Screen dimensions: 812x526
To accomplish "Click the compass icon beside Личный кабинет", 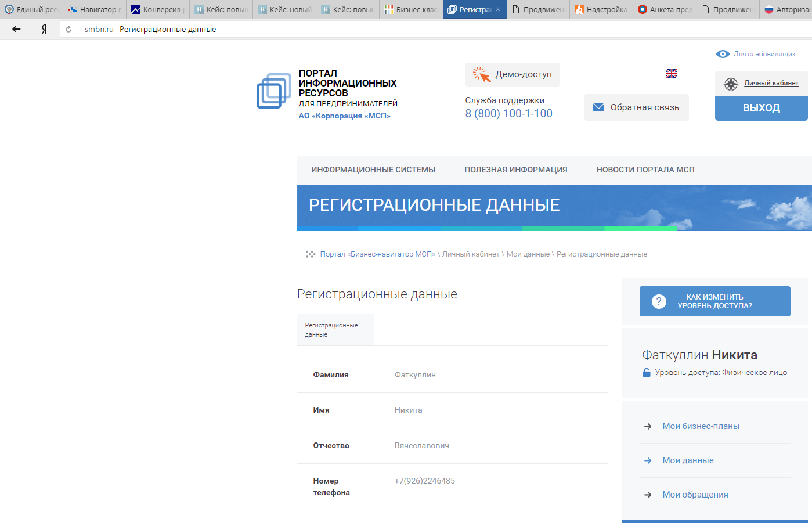I will point(731,84).
